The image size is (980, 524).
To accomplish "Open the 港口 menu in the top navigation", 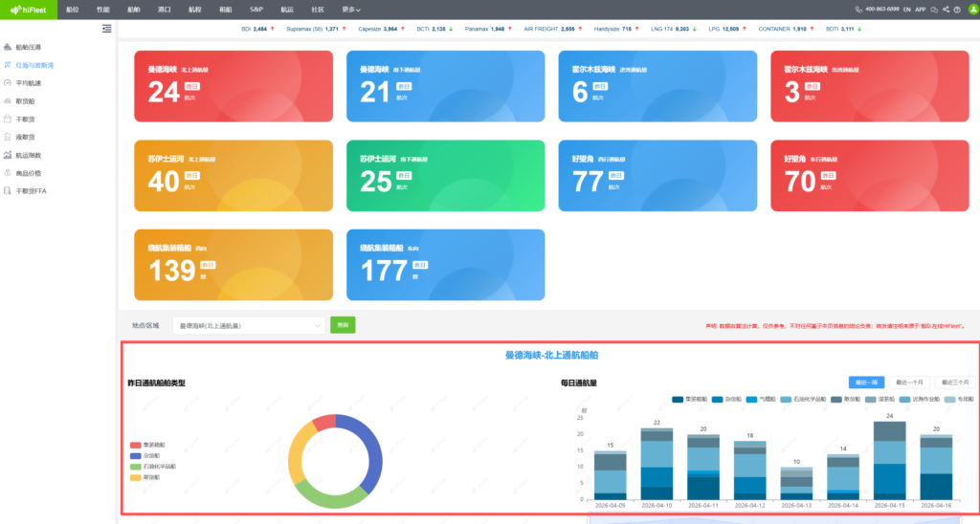I will pyautogui.click(x=164, y=10).
